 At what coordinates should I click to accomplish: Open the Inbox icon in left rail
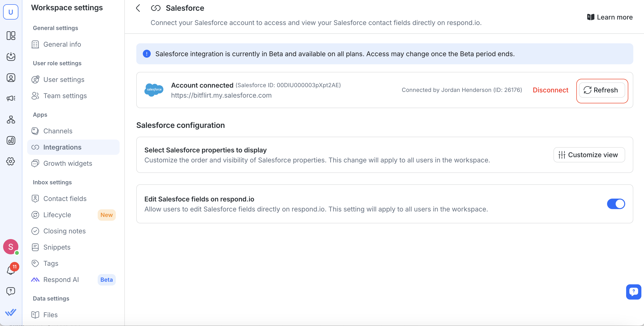pyautogui.click(x=11, y=57)
